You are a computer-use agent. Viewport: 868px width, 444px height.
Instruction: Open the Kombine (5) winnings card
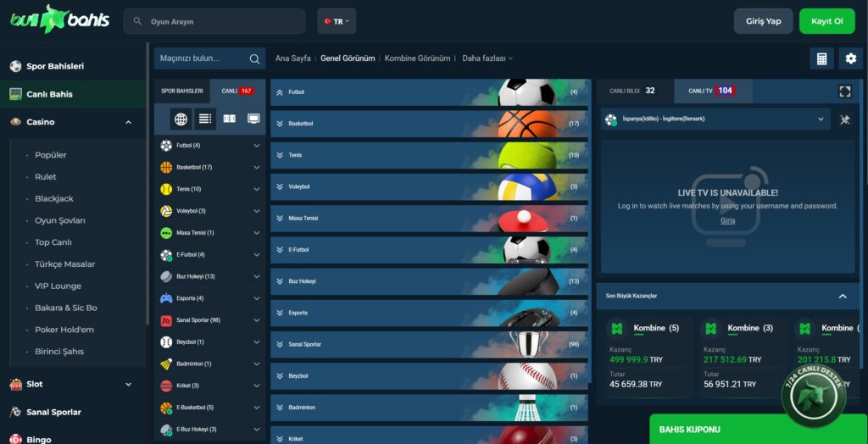click(x=648, y=358)
